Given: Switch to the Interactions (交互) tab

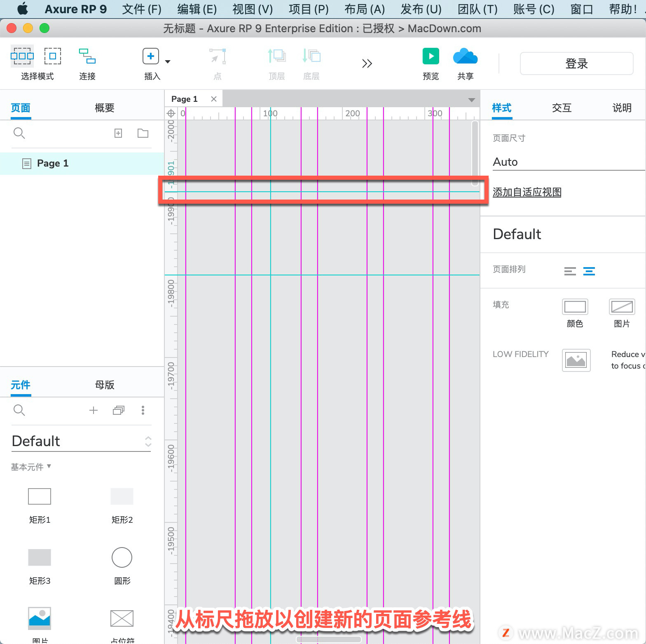Looking at the screenshot, I should pyautogui.click(x=562, y=108).
